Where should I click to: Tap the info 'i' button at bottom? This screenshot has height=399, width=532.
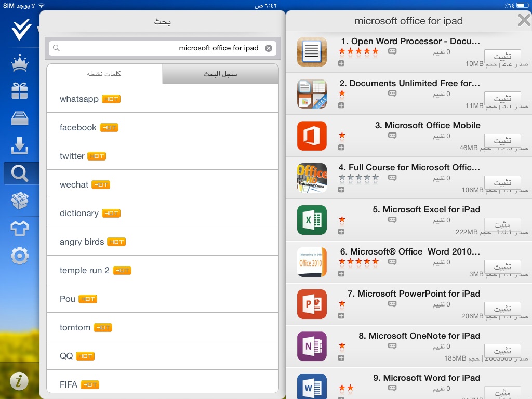19,381
